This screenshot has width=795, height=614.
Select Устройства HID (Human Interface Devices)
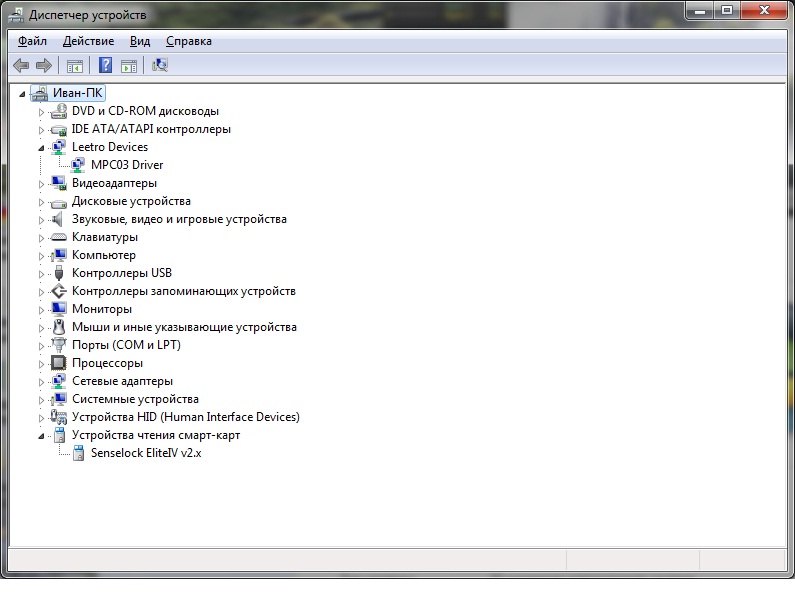[186, 417]
